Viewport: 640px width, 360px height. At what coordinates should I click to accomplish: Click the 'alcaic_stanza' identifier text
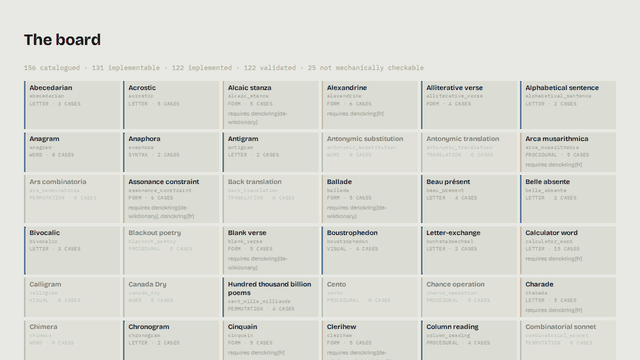[x=248, y=96]
